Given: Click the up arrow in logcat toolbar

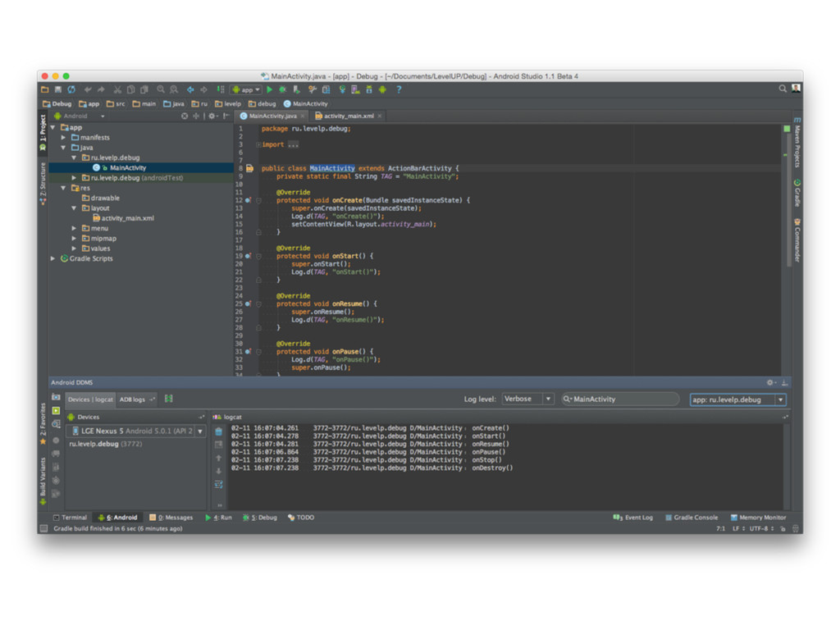Looking at the screenshot, I should 218,458.
